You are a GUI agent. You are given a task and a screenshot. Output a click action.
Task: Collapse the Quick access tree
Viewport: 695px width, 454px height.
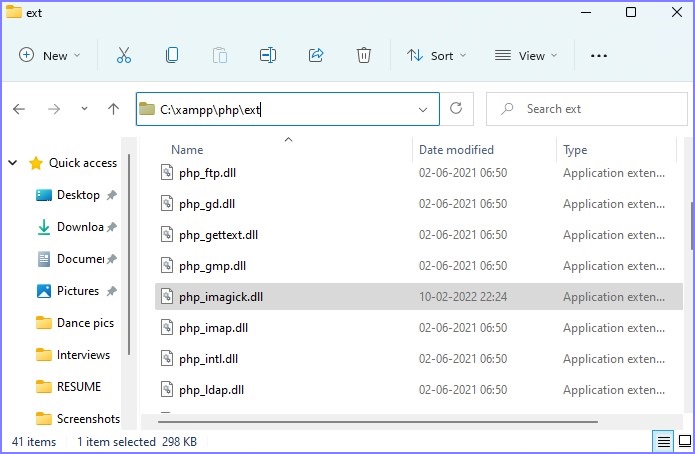tap(13, 163)
